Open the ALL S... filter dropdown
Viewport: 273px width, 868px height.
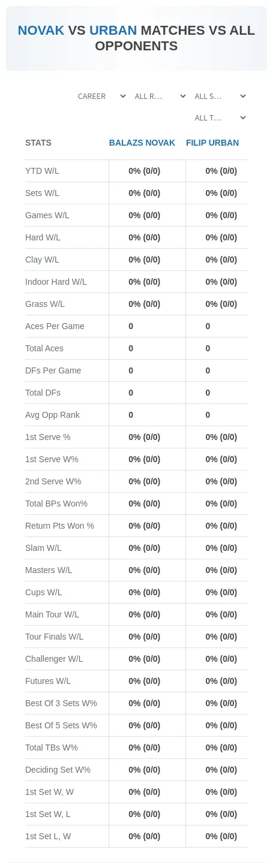(x=220, y=96)
